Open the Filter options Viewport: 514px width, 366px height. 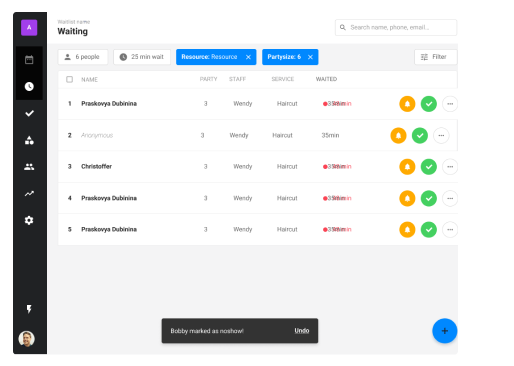436,57
